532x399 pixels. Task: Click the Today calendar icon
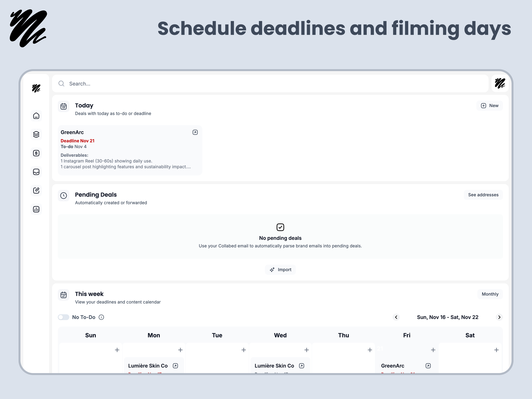(63, 106)
